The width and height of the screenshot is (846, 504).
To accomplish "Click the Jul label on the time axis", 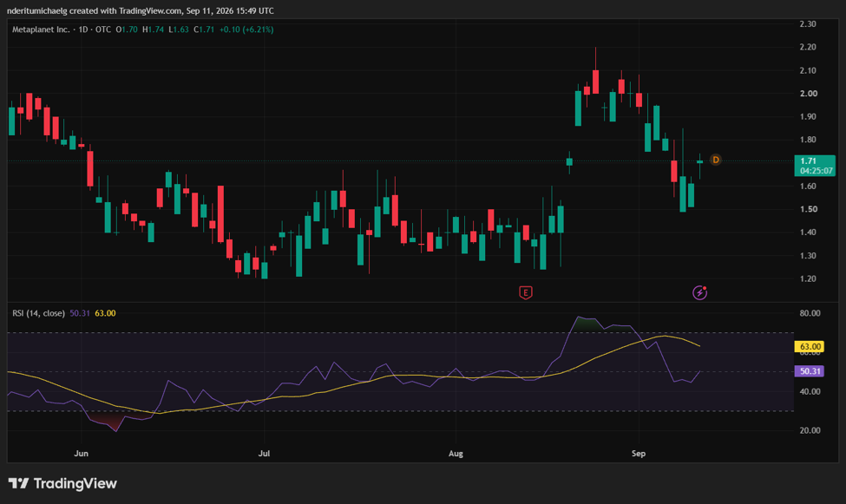I will (264, 454).
